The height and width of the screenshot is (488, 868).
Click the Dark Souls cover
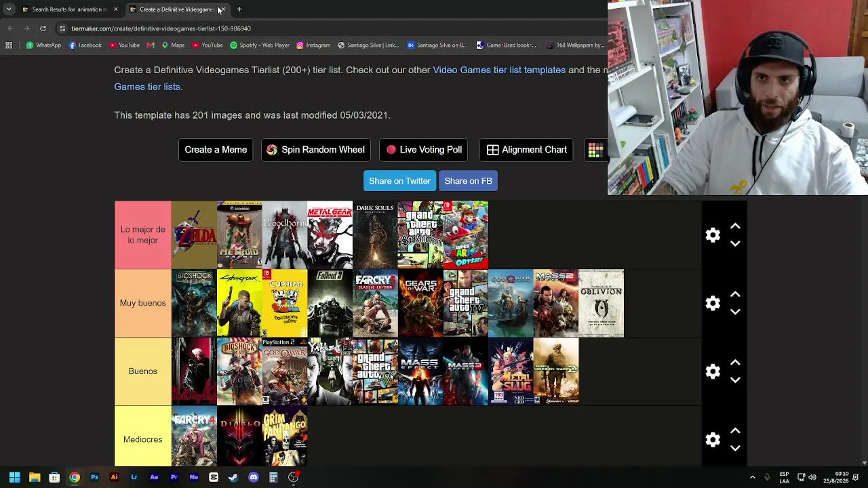[375, 235]
